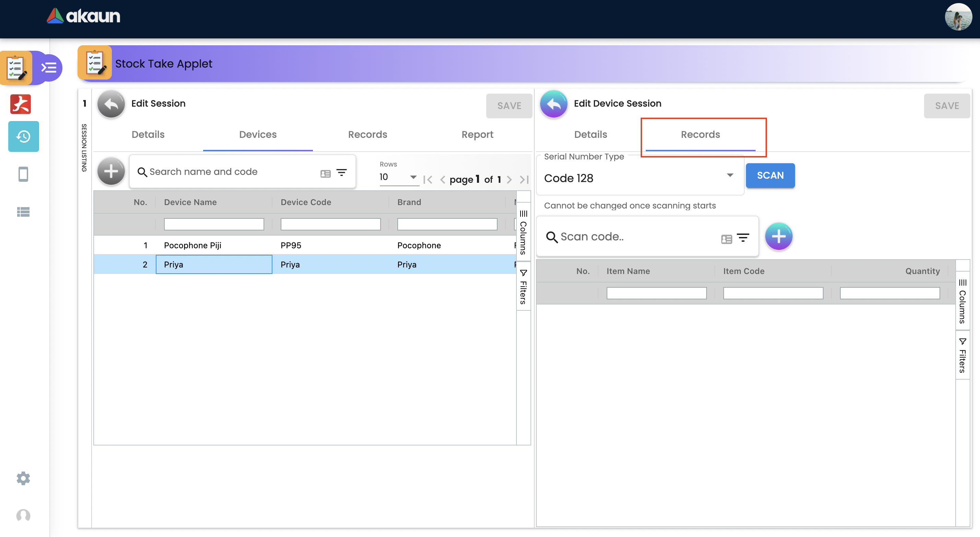Image resolution: width=980 pixels, height=537 pixels.
Task: Click the grey add device plus button
Action: (x=111, y=171)
